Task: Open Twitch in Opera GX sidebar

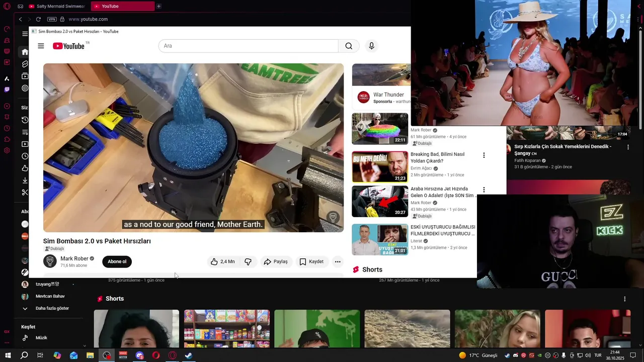Action: pos(7,89)
